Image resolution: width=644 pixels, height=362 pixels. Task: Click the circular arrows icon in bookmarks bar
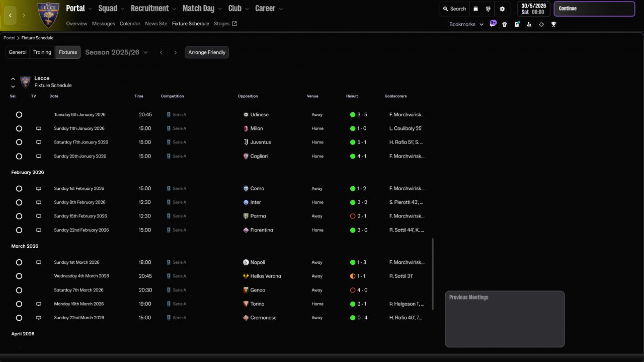541,24
